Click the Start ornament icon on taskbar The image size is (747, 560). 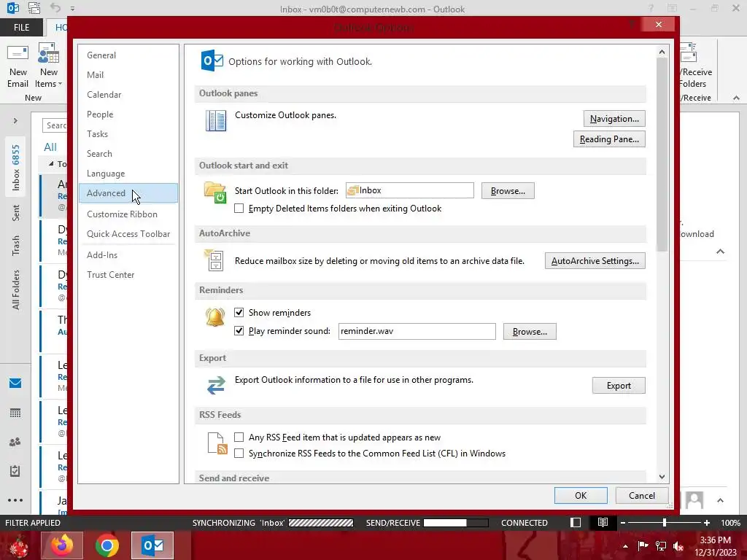coord(18,545)
